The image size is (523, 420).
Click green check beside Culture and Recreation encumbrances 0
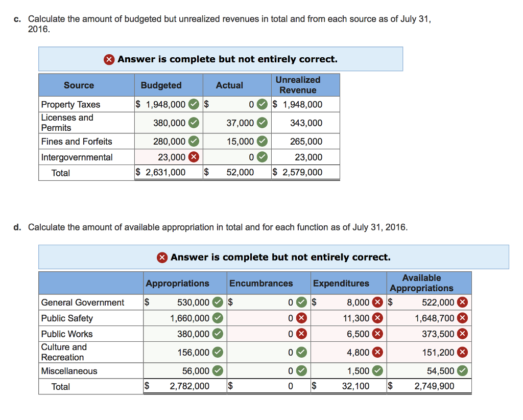[x=301, y=352]
